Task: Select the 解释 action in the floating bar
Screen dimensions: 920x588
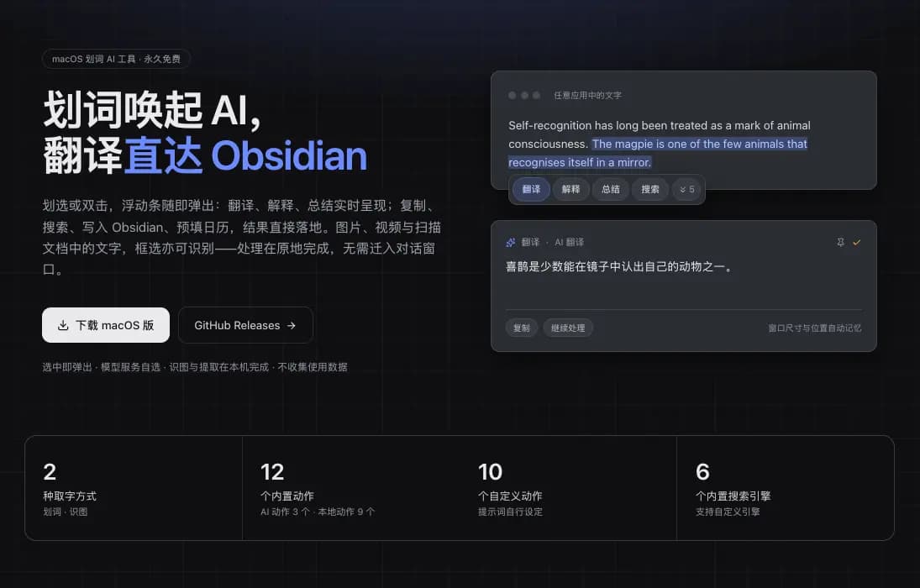Action: 570,189
